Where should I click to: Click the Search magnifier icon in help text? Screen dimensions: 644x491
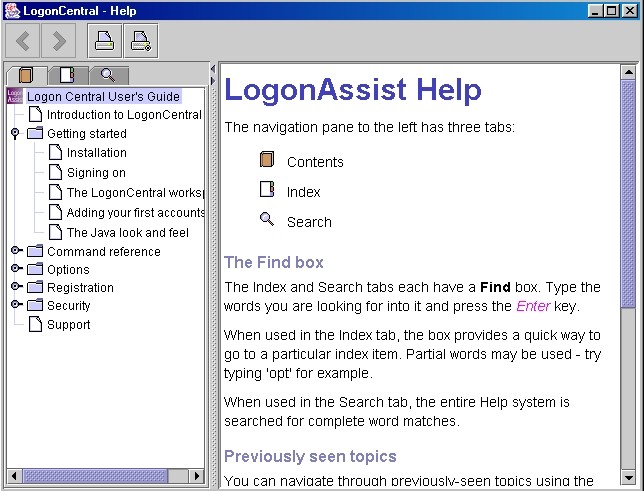[267, 219]
